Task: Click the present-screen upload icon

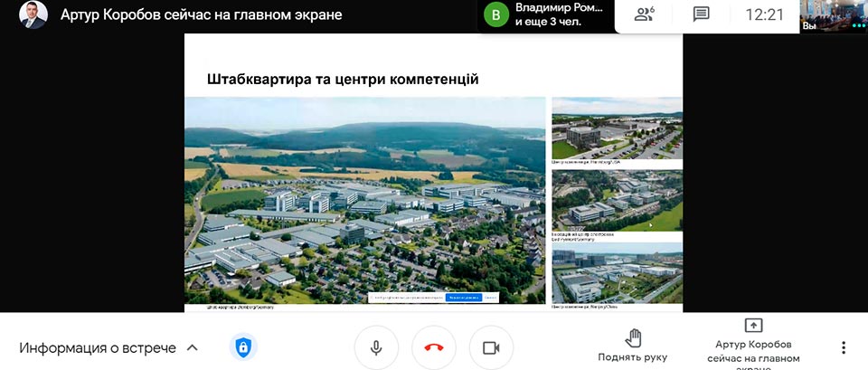Action: 753,325
